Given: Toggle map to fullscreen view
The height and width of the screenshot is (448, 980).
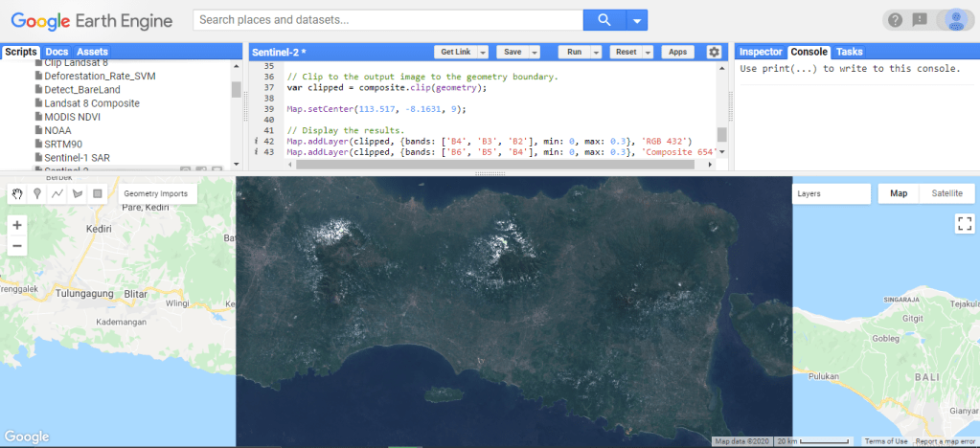Looking at the screenshot, I should pyautogui.click(x=964, y=224).
